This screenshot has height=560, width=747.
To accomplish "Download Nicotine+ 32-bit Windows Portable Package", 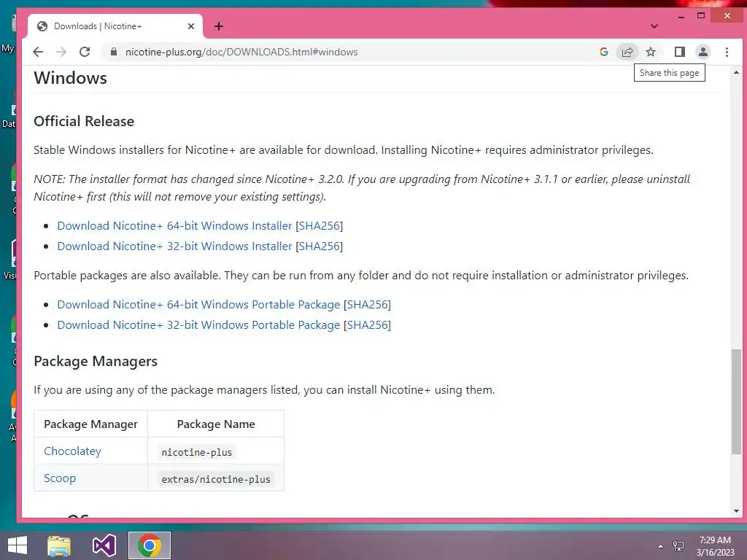I will (198, 324).
